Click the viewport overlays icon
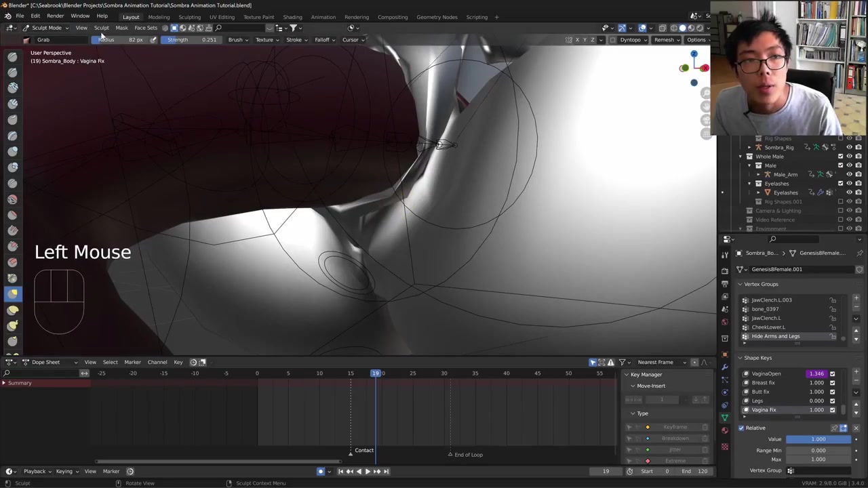Image resolution: width=868 pixels, height=488 pixels. pos(642,28)
